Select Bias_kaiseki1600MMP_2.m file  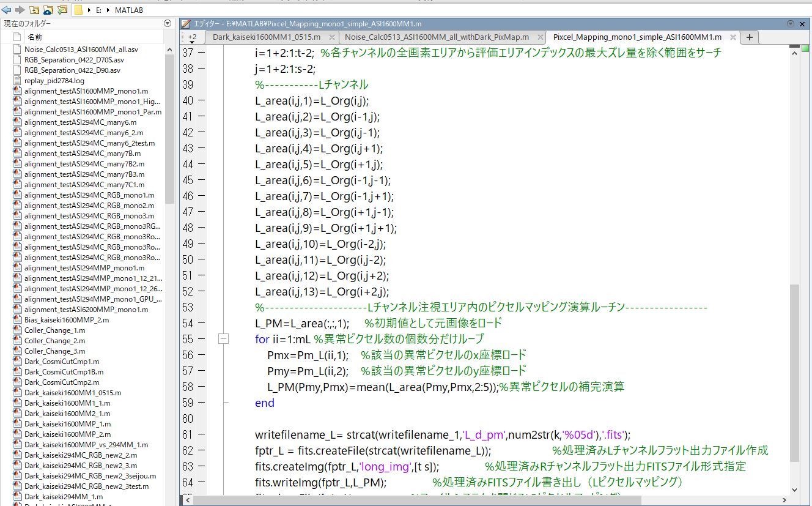coord(67,319)
